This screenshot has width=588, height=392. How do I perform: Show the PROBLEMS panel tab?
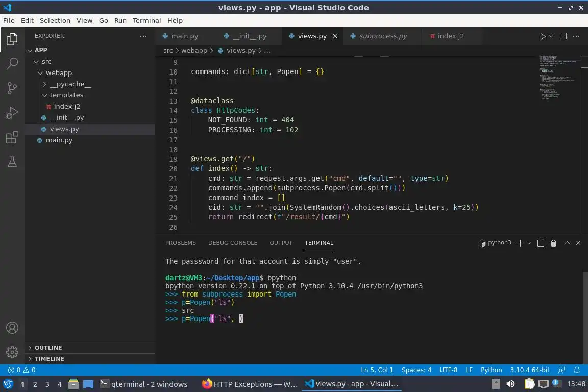[x=180, y=243]
